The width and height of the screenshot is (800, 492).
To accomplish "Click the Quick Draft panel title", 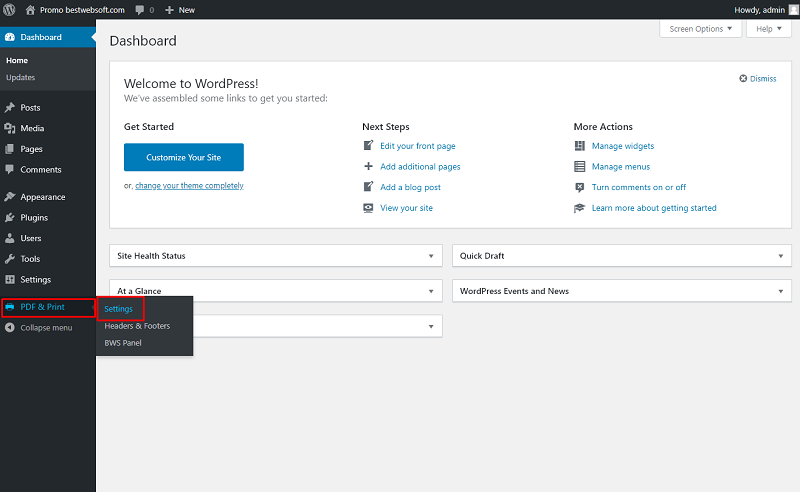I will pos(482,256).
